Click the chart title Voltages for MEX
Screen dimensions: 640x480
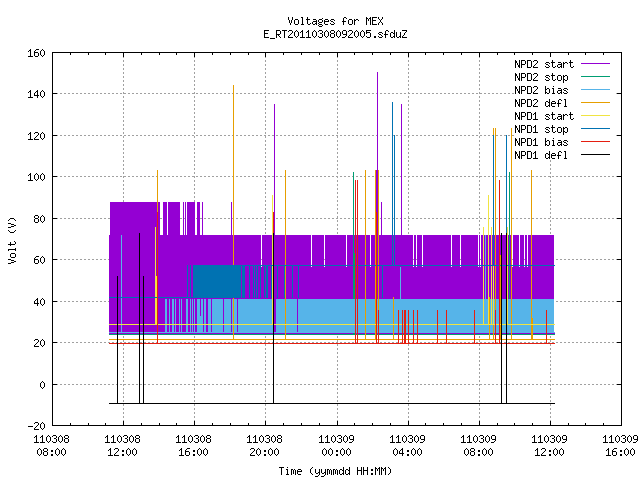(x=335, y=21)
